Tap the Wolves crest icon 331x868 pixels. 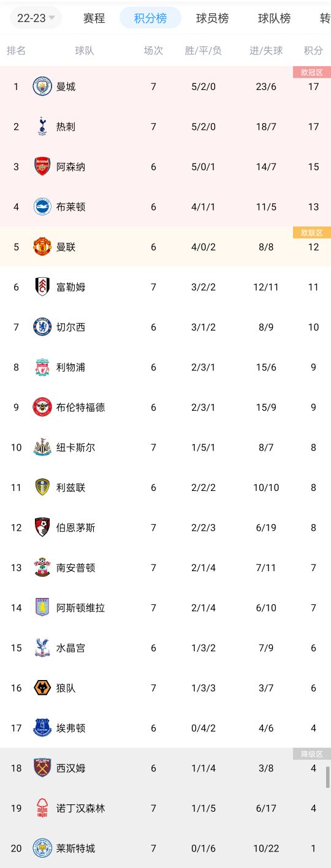[42, 688]
